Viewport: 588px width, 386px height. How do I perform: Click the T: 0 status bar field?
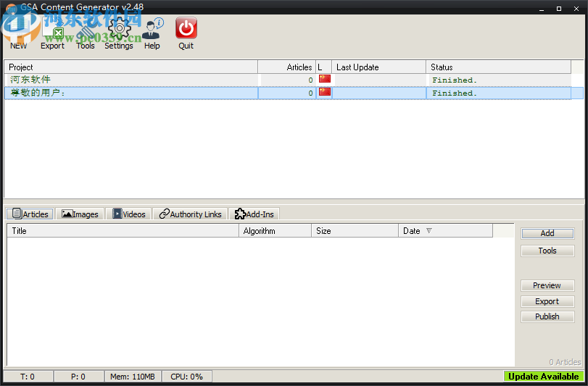click(x=28, y=377)
